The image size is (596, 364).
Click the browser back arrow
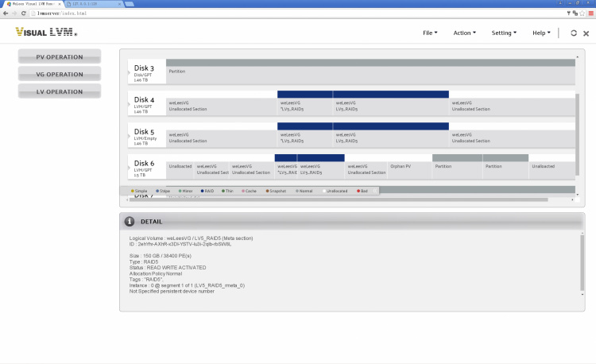(x=6, y=14)
